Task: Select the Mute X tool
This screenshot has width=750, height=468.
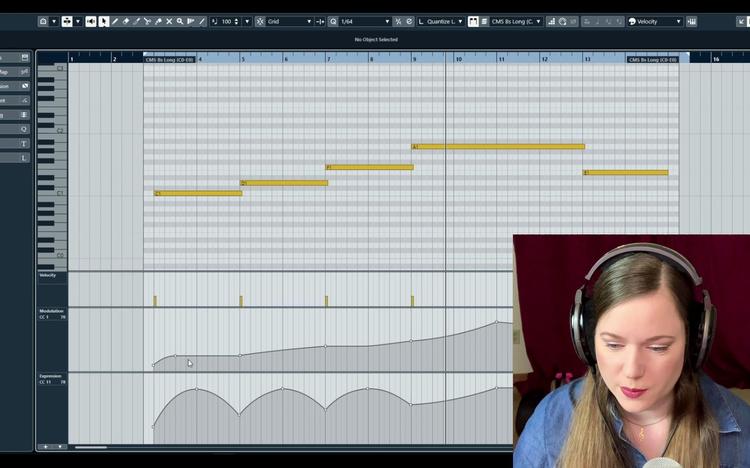Action: tap(169, 22)
